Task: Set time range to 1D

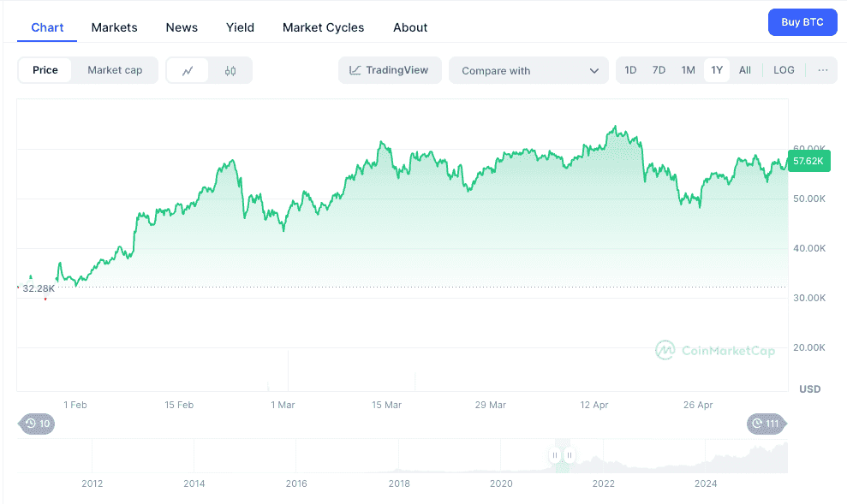Action: 630,70
